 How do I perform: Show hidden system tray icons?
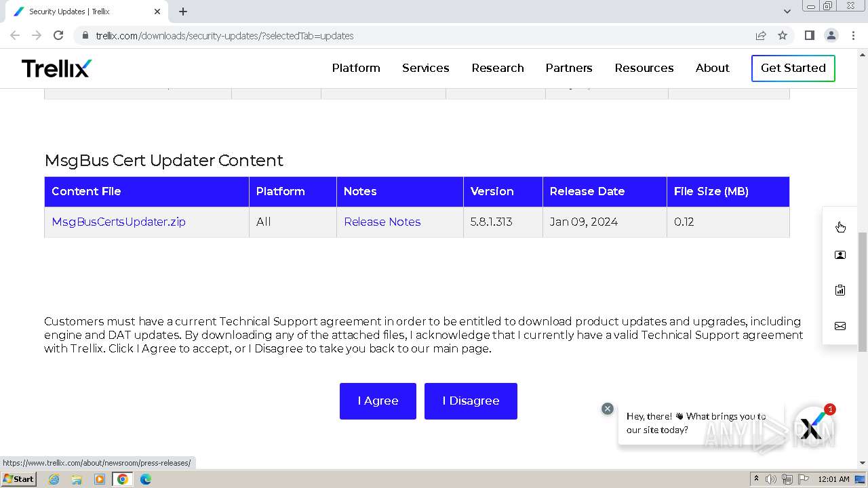tap(756, 479)
